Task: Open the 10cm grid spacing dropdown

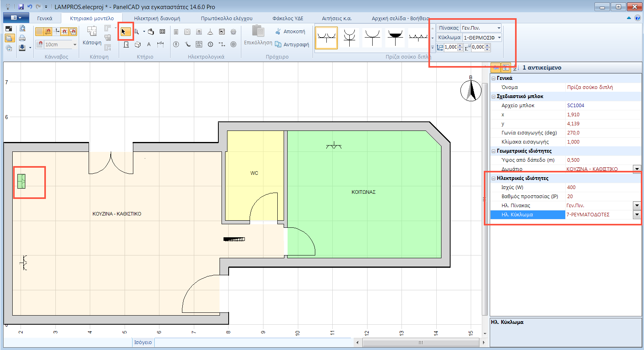Action: (x=75, y=45)
